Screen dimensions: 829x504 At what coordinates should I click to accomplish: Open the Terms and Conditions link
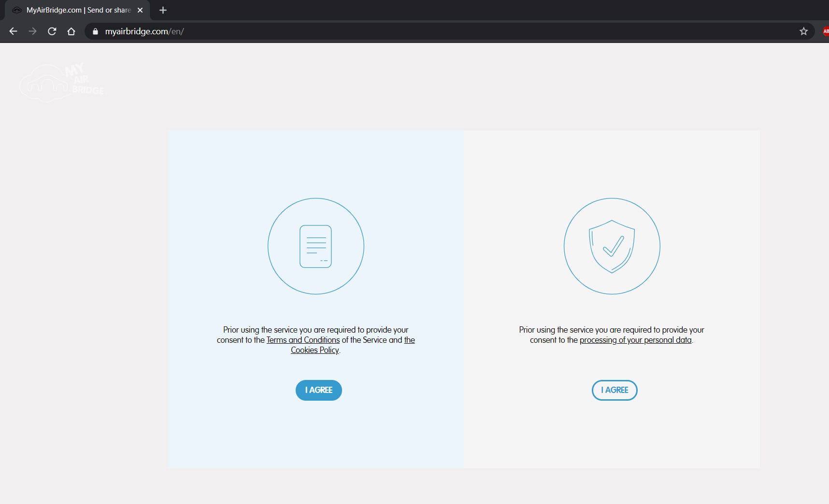(x=303, y=340)
